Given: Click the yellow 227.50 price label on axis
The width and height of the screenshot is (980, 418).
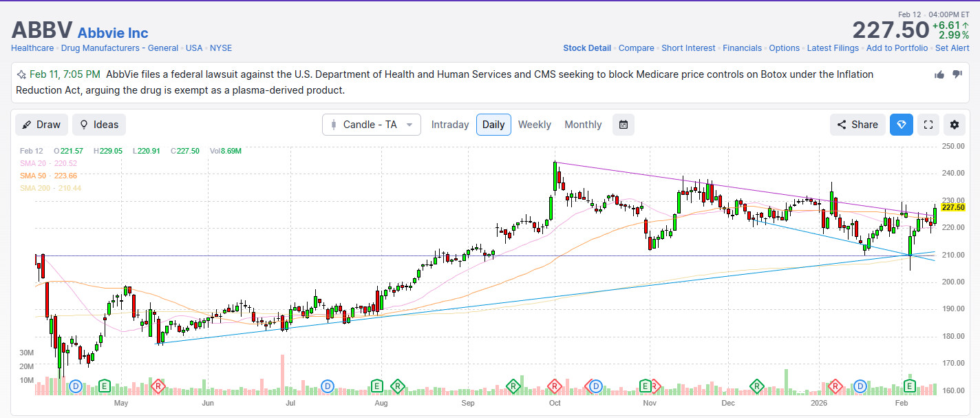Looking at the screenshot, I should point(954,207).
